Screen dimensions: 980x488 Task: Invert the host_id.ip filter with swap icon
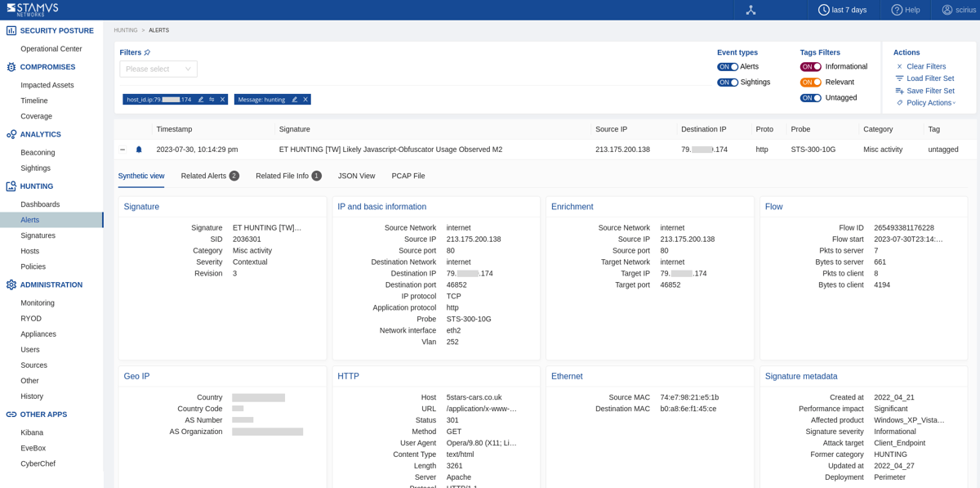point(212,100)
